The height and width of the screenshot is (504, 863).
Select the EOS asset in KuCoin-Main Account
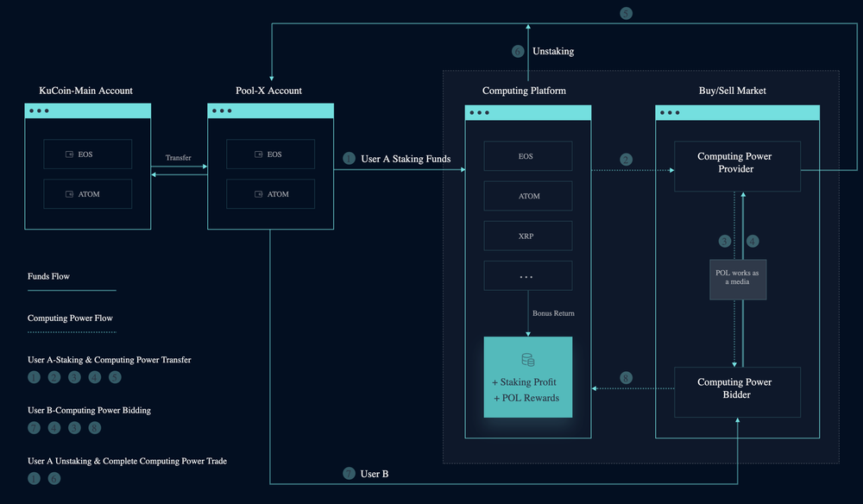(x=87, y=154)
